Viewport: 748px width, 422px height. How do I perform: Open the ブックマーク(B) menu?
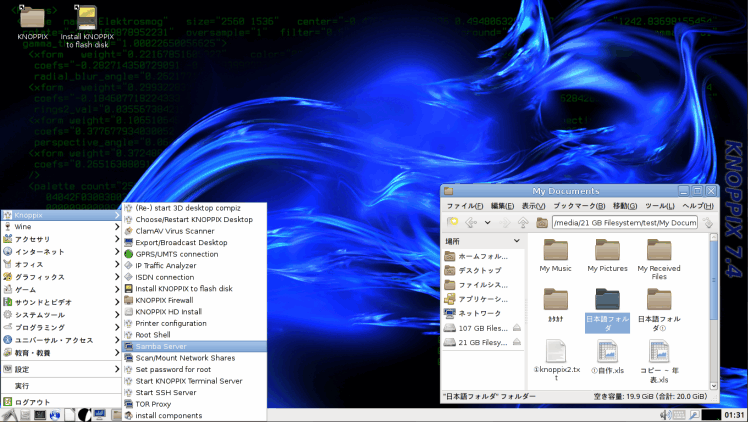pyautogui.click(x=579, y=206)
